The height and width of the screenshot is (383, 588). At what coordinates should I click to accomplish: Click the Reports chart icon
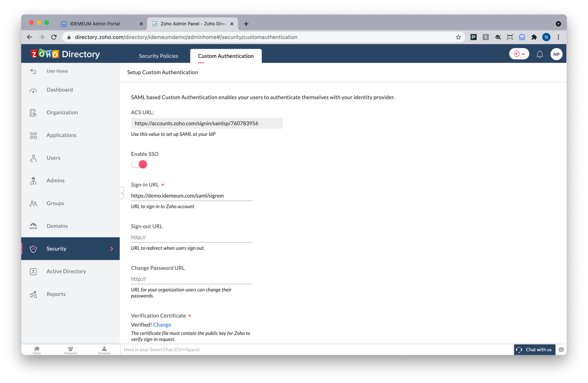[x=33, y=294]
